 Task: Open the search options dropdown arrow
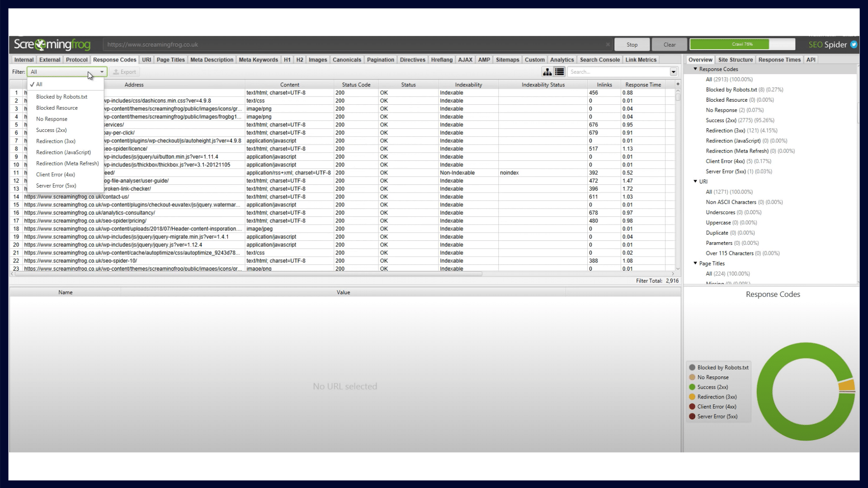tap(673, 72)
